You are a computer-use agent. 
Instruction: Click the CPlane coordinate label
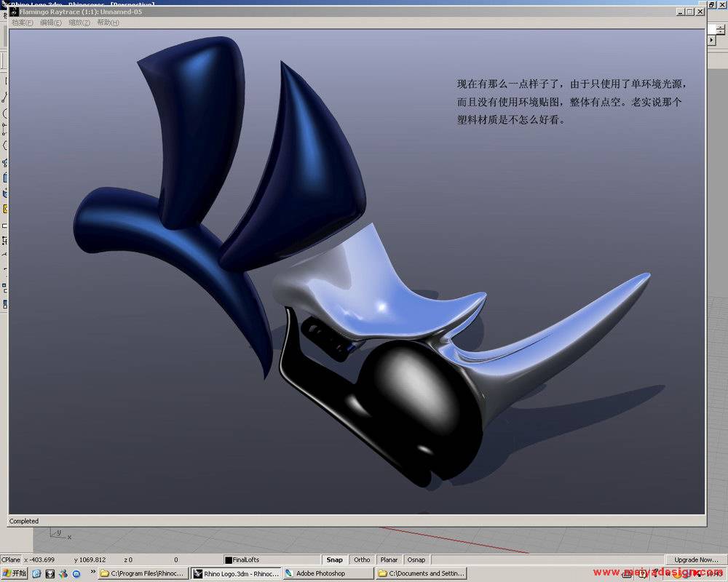click(x=11, y=559)
